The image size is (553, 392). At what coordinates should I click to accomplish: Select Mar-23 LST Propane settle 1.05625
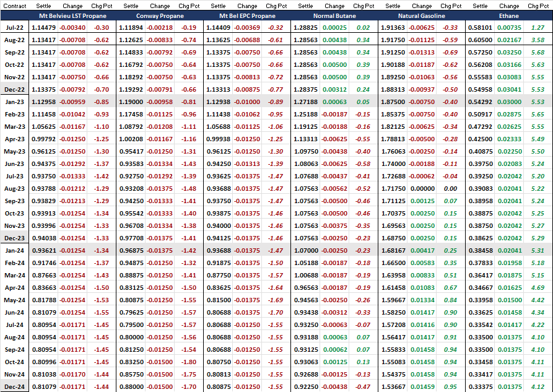[44, 127]
